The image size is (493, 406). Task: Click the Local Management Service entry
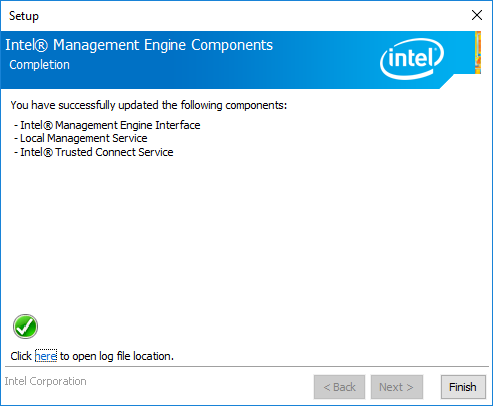81,138
